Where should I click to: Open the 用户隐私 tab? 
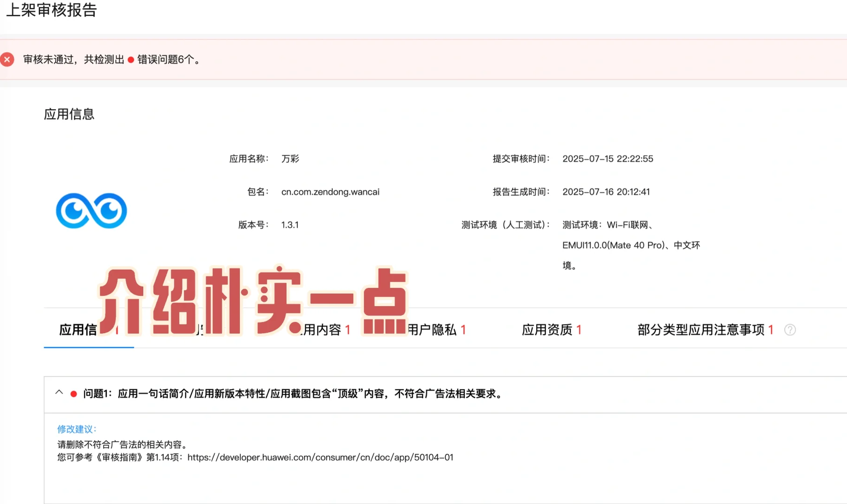436,329
